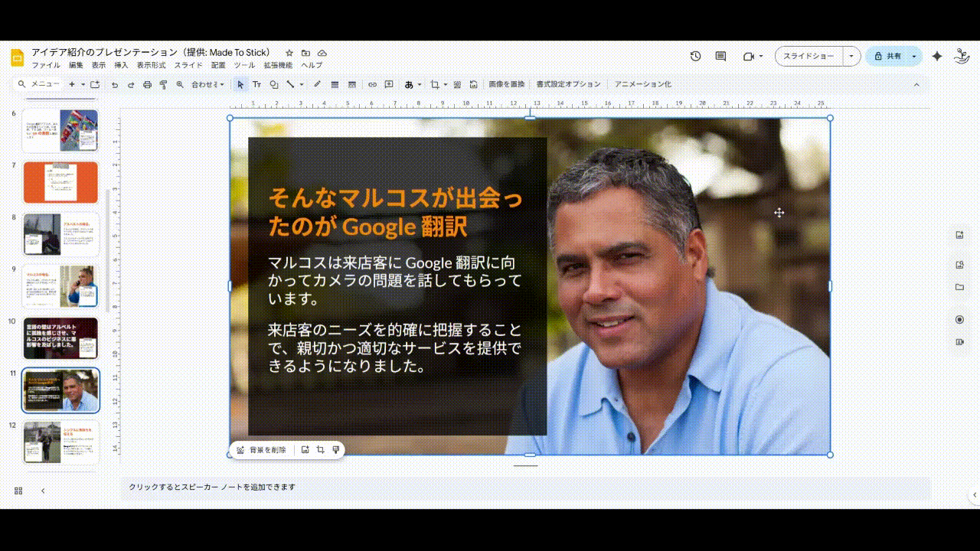This screenshot has height=551, width=980.
Task: Expand the crop mask shape dropdown arrow
Action: 445,84
